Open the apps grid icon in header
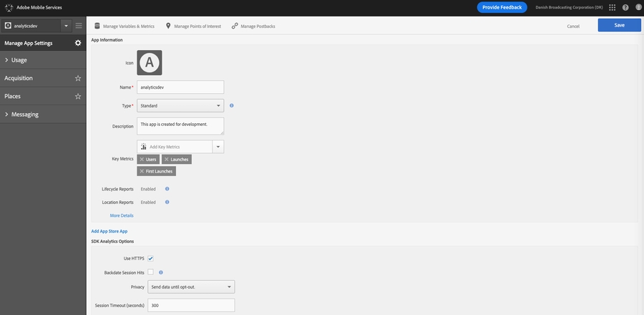Viewport: 644px width, 315px height. [x=612, y=7]
